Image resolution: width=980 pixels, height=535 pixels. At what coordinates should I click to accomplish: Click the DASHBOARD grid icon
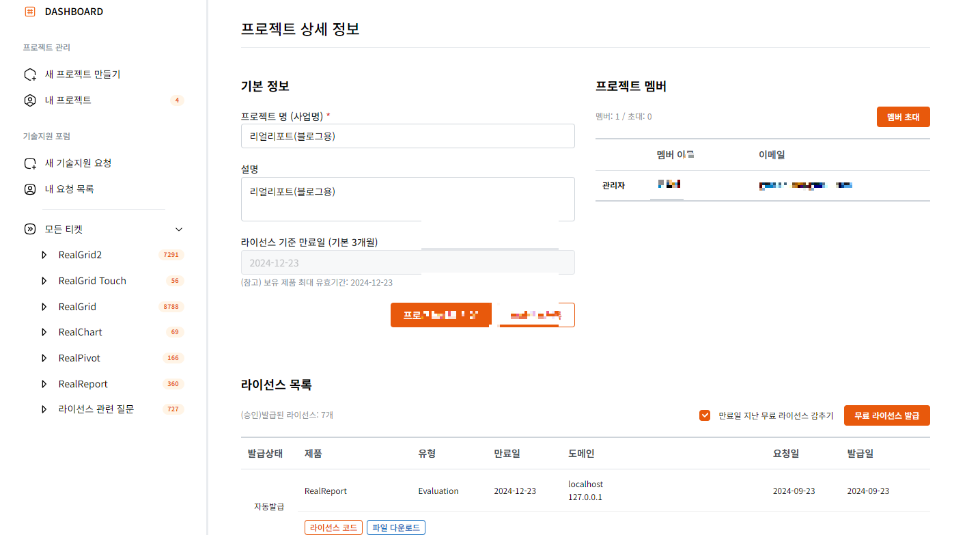pos(30,12)
